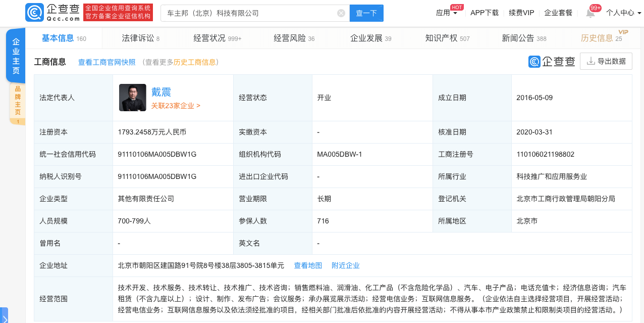Click the blue expand arrow at bottom-left
The image size is (644, 323).
(x=4, y=317)
